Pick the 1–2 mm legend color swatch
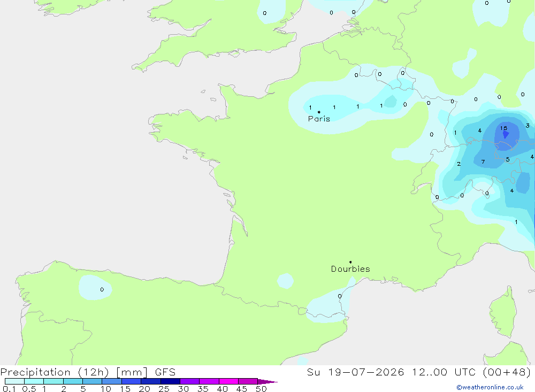The height and width of the screenshot is (392, 535). coord(53,381)
